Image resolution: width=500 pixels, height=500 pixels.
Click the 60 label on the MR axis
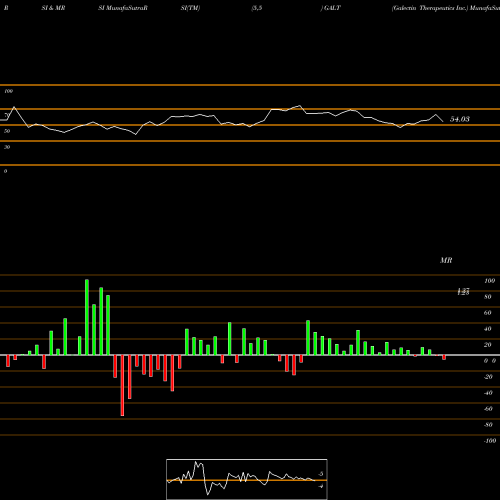[488, 313]
